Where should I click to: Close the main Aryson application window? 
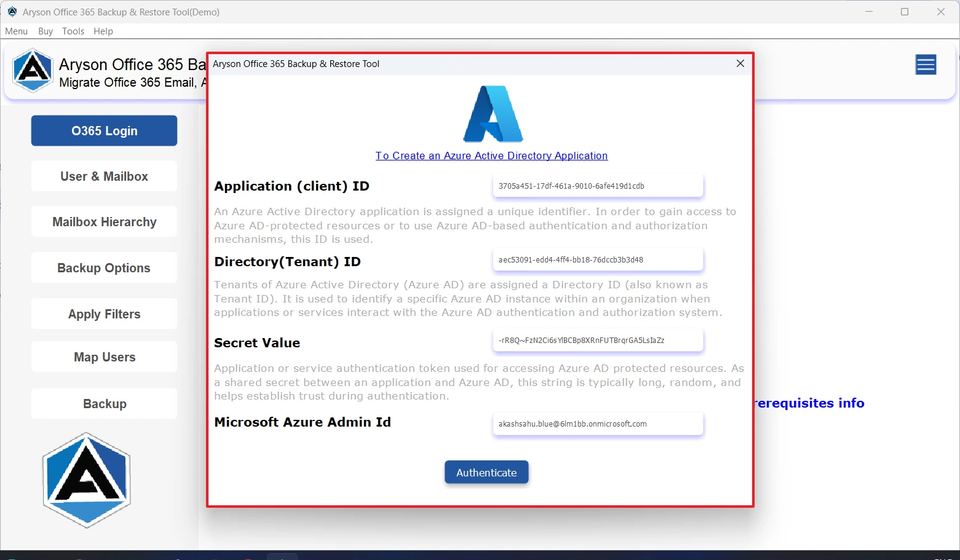coord(941,12)
